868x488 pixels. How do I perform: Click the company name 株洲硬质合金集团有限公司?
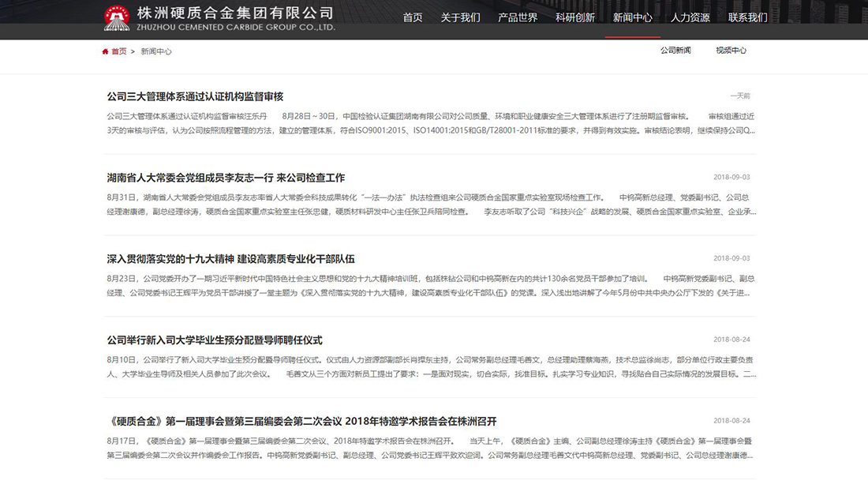pyautogui.click(x=235, y=13)
